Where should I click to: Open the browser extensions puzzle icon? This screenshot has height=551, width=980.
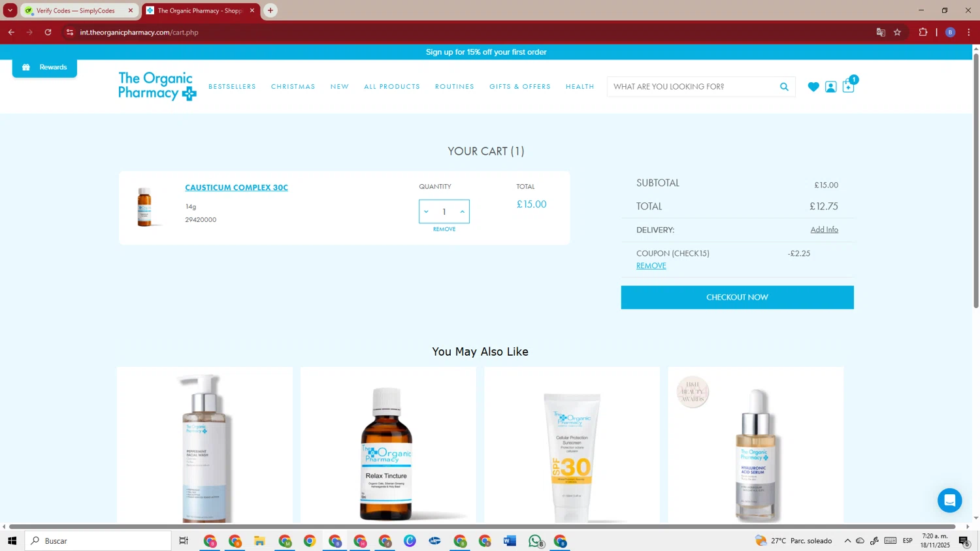(923, 32)
